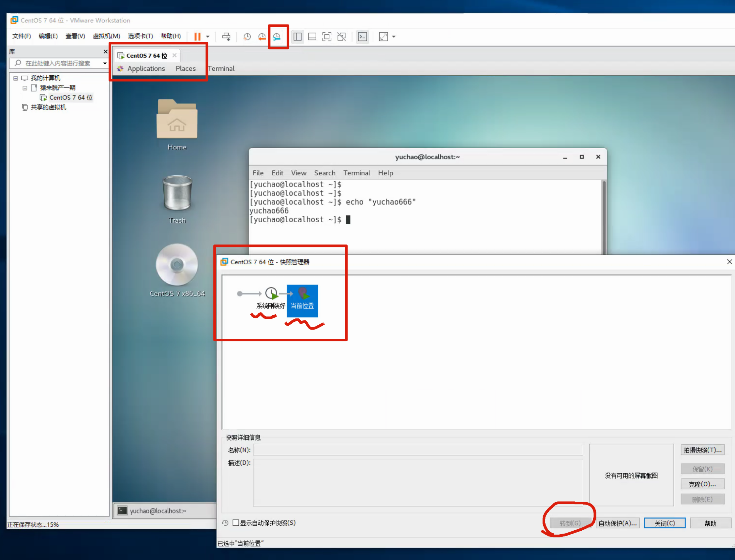
Task: Click the terminal's vertical scrollbar
Action: (604, 217)
